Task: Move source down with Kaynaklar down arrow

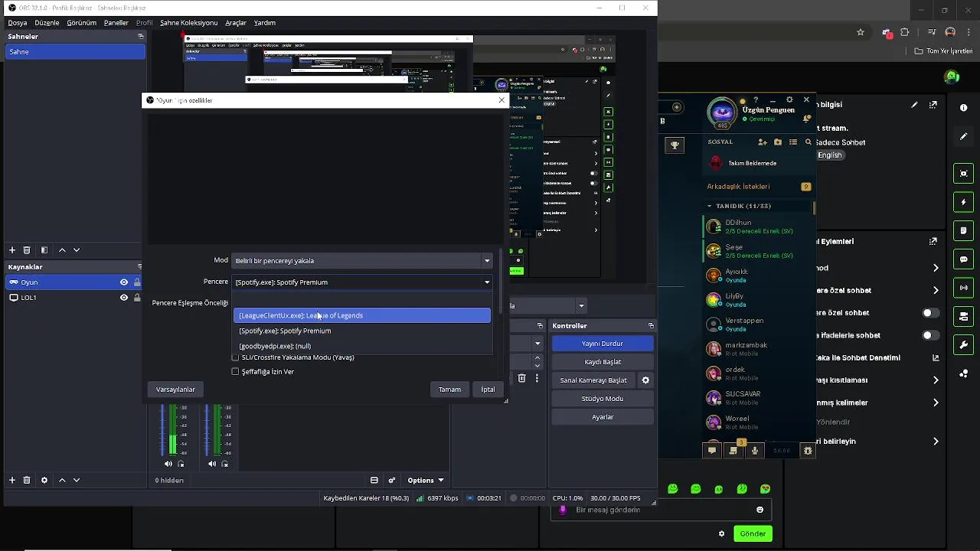Action: [x=77, y=480]
